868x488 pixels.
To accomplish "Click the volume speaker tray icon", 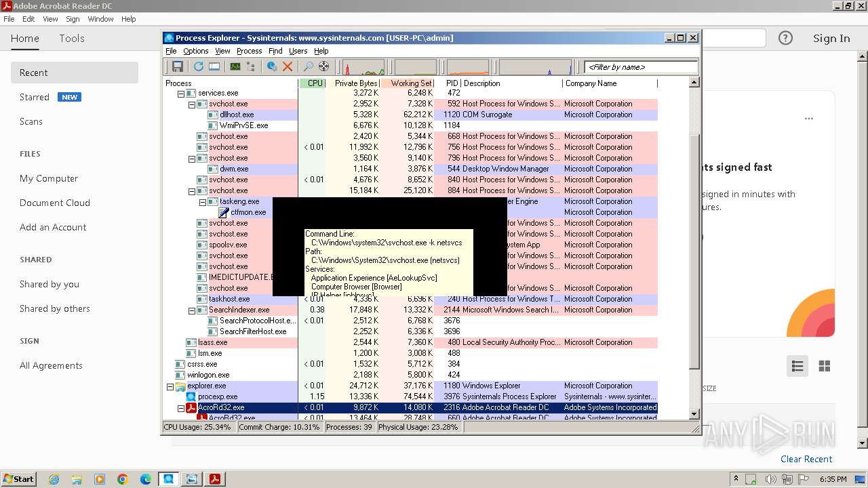I will [770, 479].
